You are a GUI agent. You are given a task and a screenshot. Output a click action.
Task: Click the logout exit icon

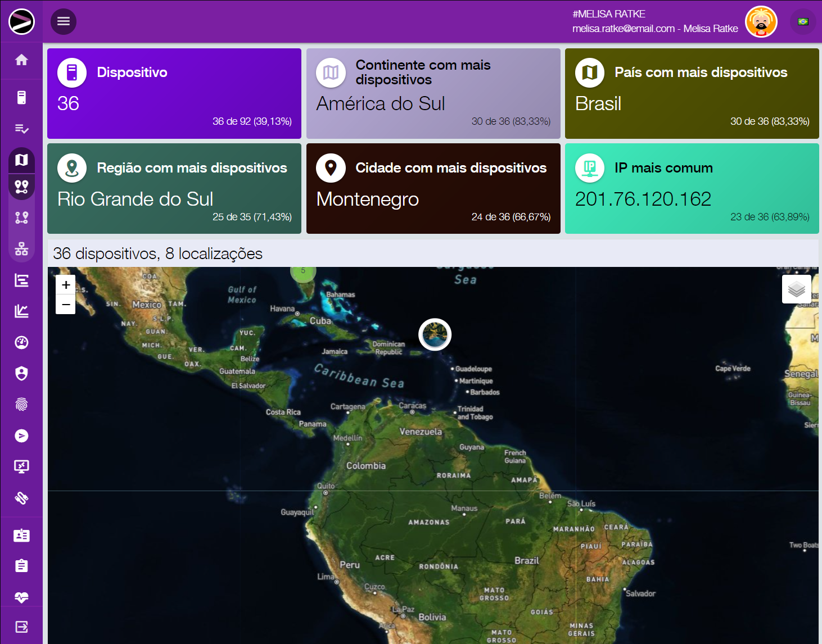[21, 627]
